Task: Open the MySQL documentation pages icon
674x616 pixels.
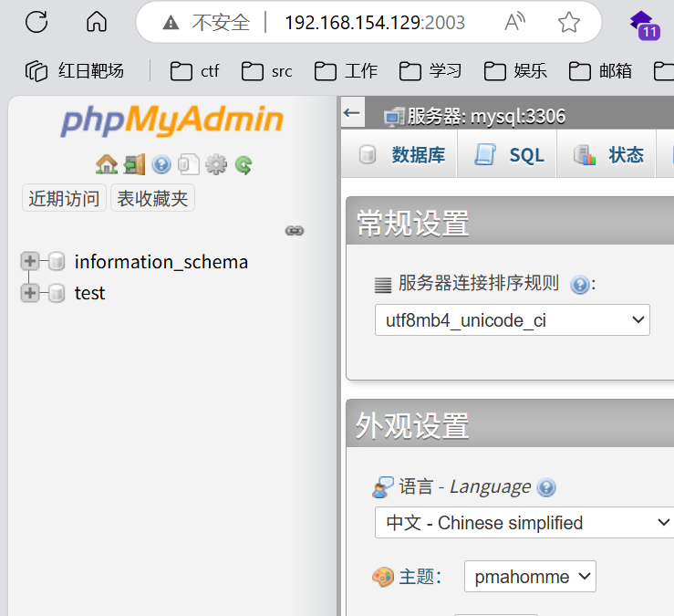Action: click(189, 165)
